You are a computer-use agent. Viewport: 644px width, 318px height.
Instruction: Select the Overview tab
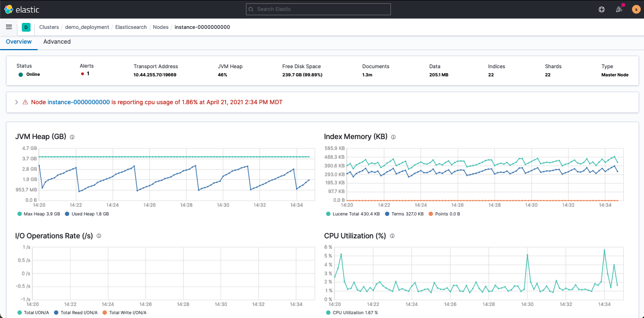pos(19,41)
